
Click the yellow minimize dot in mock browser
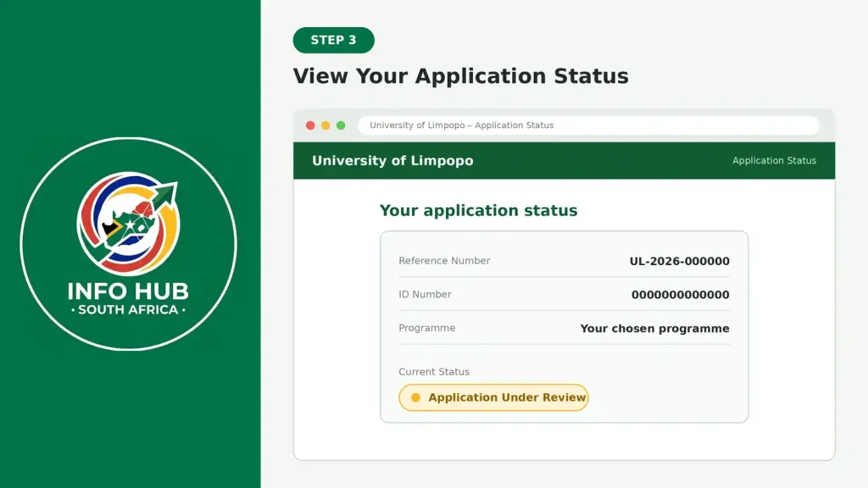pyautogui.click(x=325, y=125)
